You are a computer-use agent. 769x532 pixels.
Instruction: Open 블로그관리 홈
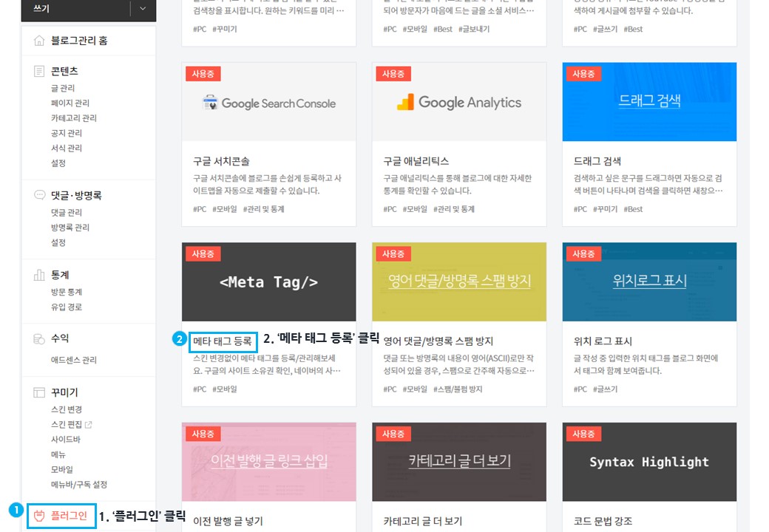pos(79,41)
